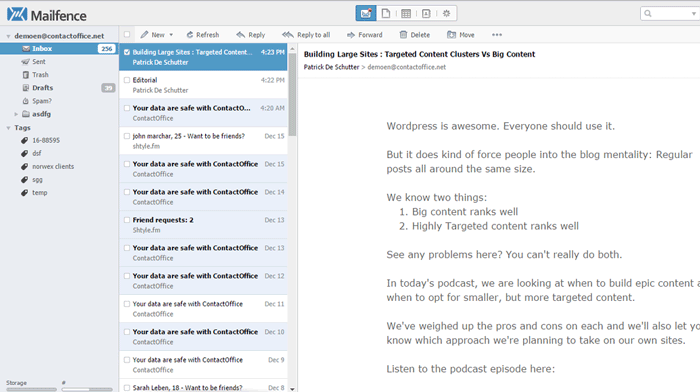Open the settings gear icon
700x392 pixels.
(x=446, y=13)
